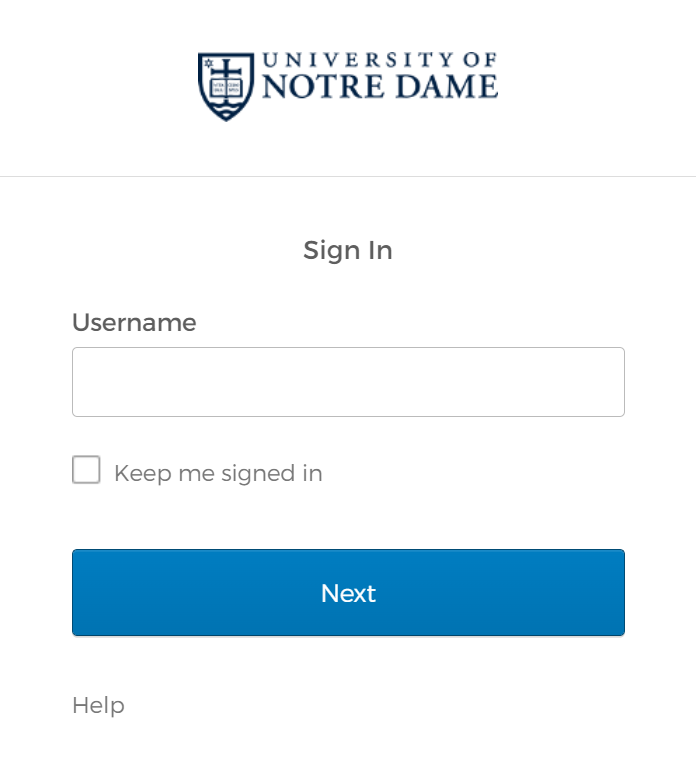696x762 pixels.
Task: Get sign-in assistance via Help
Action: point(98,705)
